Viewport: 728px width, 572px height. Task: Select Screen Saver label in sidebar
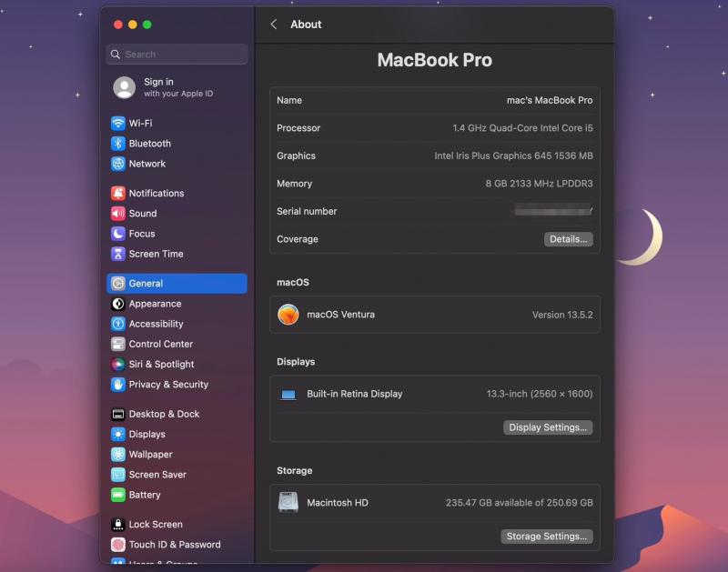point(157,475)
